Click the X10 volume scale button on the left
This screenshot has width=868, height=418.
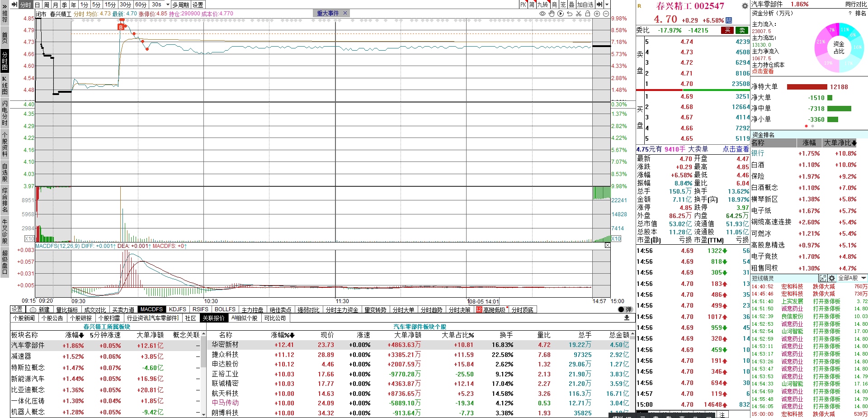pos(29,238)
